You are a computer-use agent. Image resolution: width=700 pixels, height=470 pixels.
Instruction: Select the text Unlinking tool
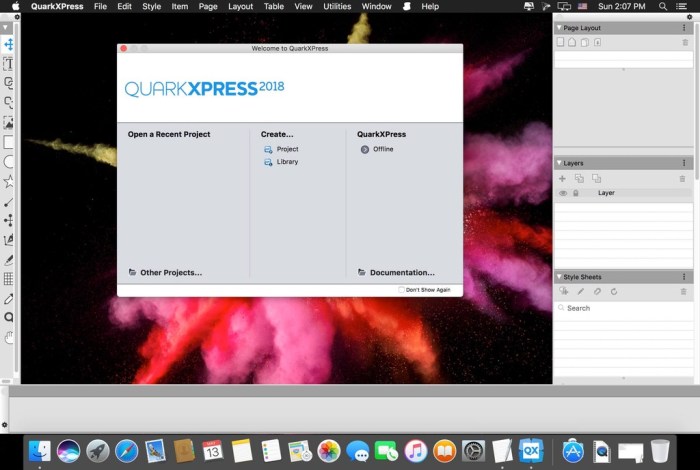pos(8,102)
